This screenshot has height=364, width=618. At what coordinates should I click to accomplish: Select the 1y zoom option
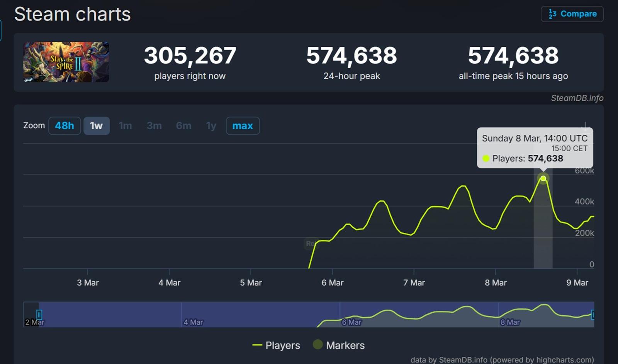point(211,125)
